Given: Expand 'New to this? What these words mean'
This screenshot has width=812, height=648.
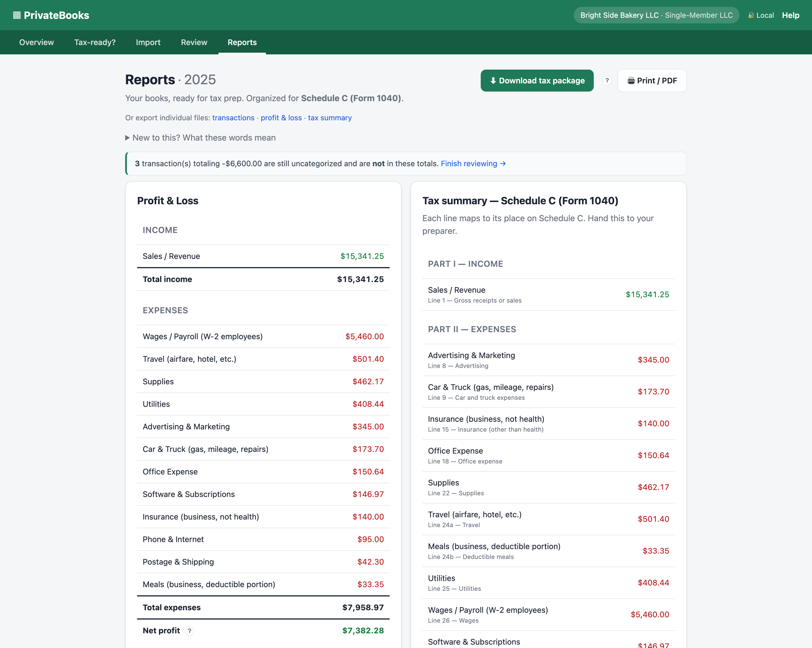Looking at the screenshot, I should click(200, 138).
